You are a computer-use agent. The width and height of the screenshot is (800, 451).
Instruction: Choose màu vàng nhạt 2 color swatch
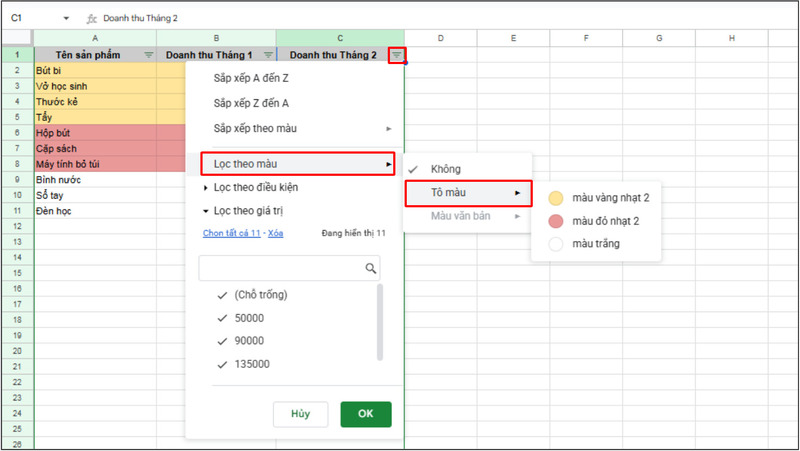click(x=556, y=198)
